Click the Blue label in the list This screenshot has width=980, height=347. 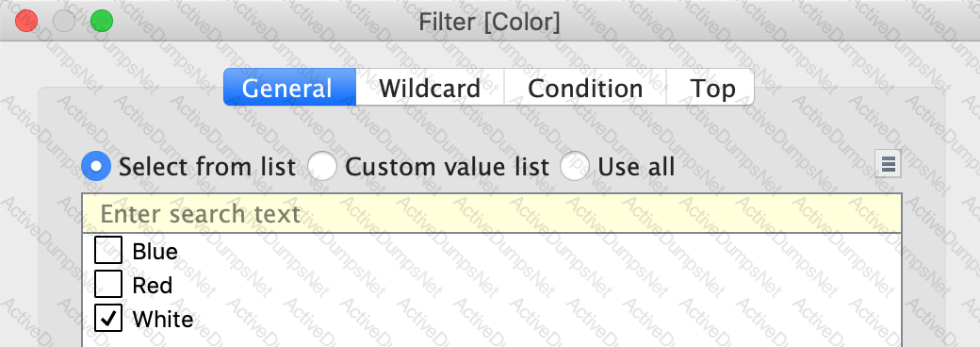pos(155,252)
